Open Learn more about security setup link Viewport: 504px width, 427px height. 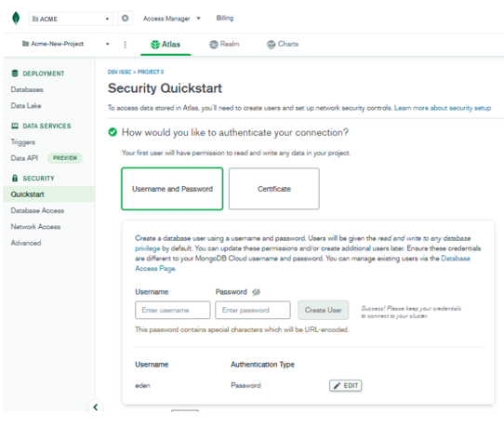click(443, 108)
